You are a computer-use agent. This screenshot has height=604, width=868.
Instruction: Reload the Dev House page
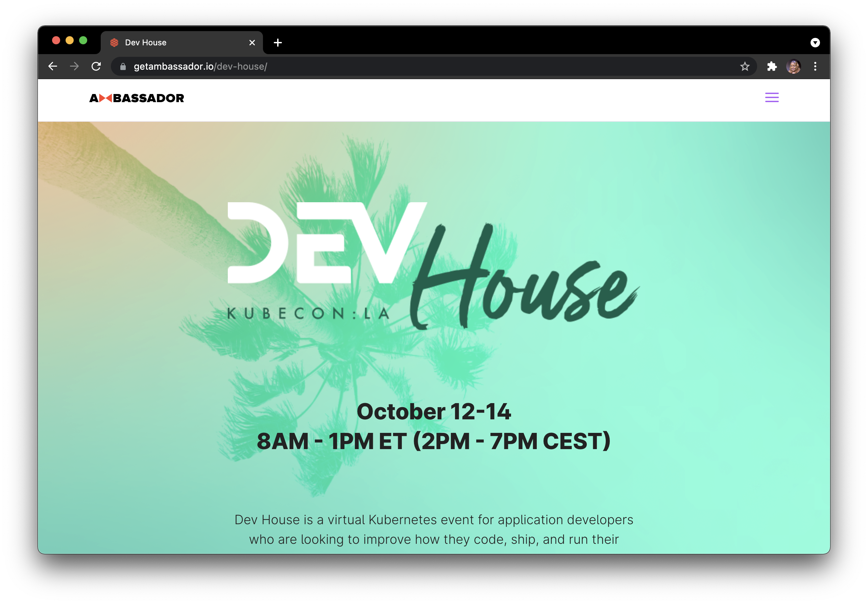[x=96, y=66]
